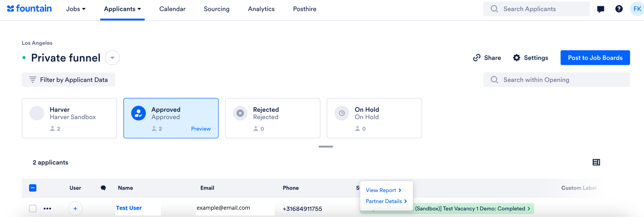Expand the Applicants dropdown menu
The width and height of the screenshot is (644, 217).
[x=123, y=9]
